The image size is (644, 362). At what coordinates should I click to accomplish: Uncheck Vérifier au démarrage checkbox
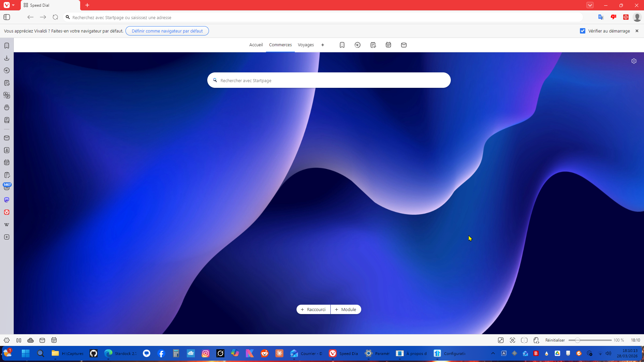pos(583,31)
